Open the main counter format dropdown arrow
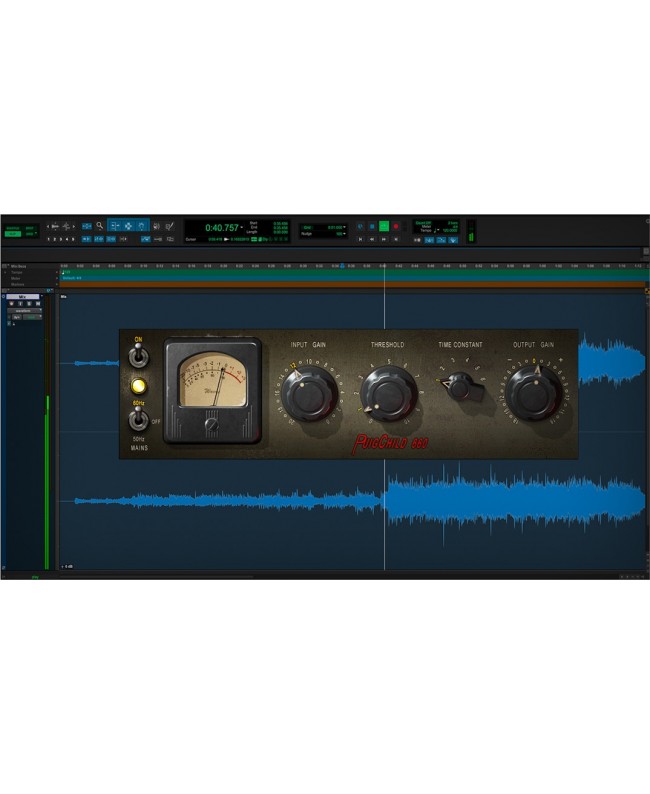The image size is (650, 794). 241,228
